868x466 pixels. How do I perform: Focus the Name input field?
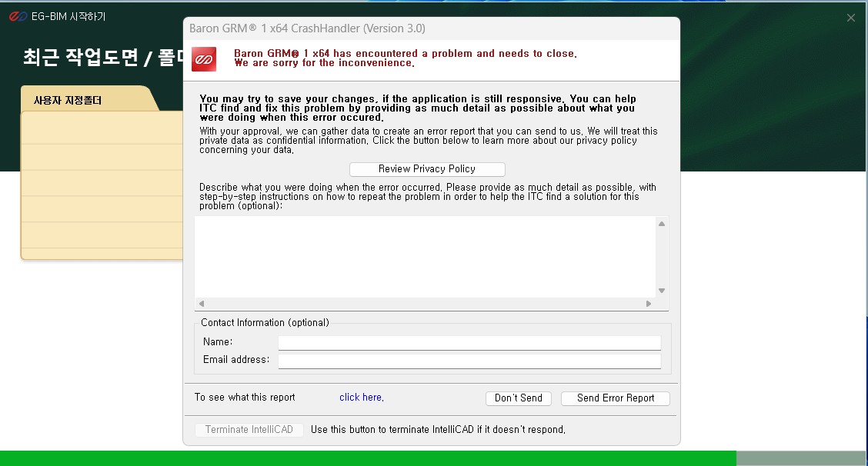click(469, 343)
